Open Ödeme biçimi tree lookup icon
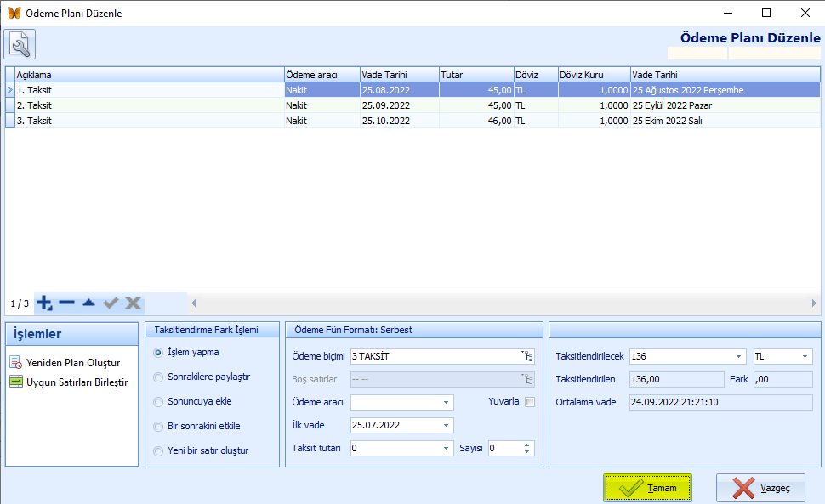The height and width of the screenshot is (504, 825). click(527, 356)
